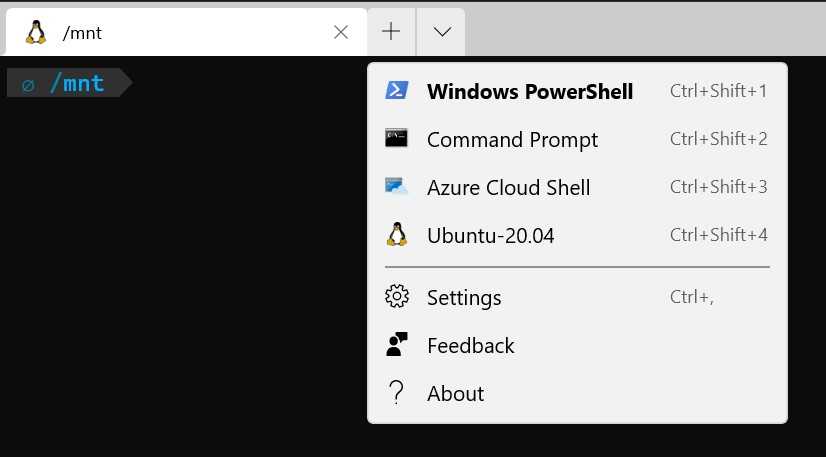Screen dimensions: 826x457
Task: Click the Settings gear icon
Action: pyautogui.click(x=396, y=297)
